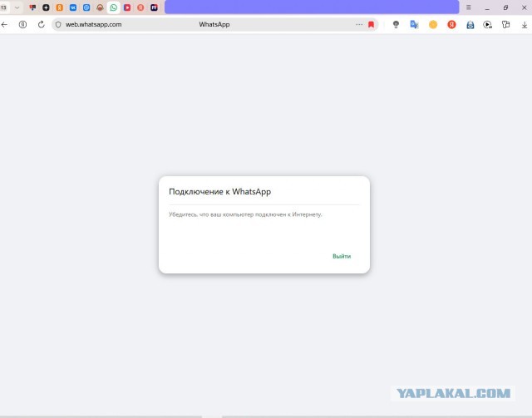532x418 pixels.
Task: Switch to the orange Odnoklassniki tab
Action: coord(59,7)
